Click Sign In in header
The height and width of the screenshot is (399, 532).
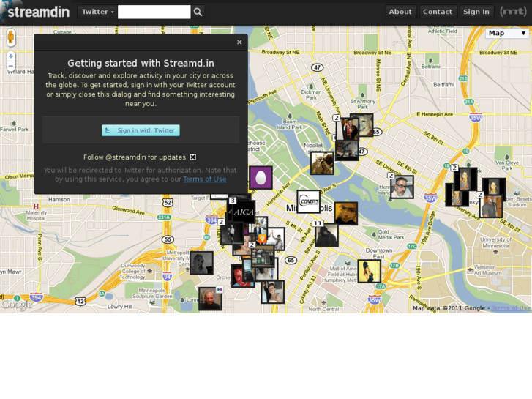pyautogui.click(x=476, y=12)
